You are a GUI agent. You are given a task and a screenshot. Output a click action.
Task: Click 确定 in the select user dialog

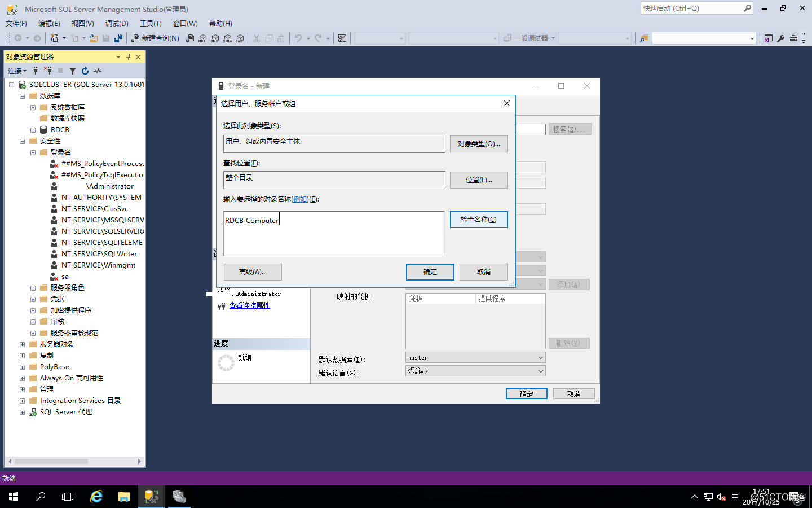[x=430, y=272]
